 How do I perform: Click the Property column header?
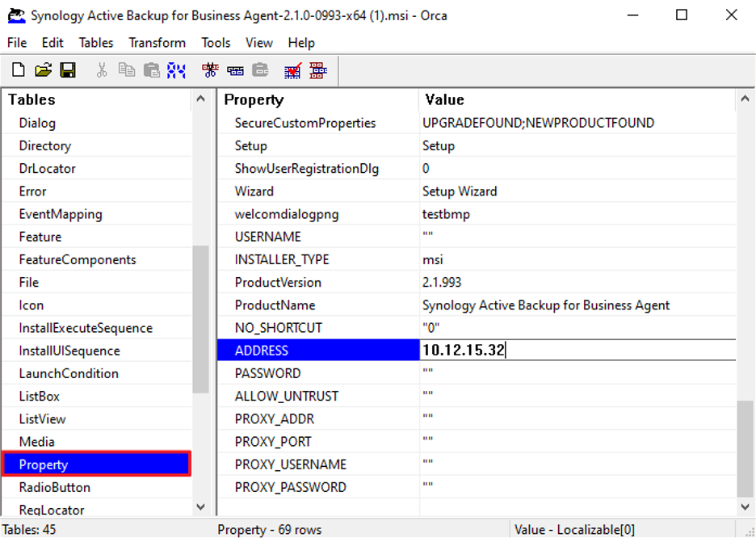(318, 100)
